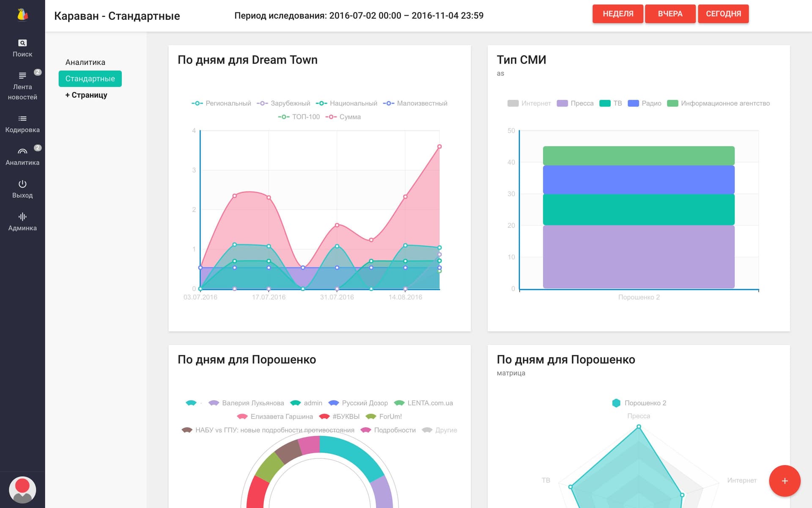This screenshot has height=508, width=812.
Task: Select the Аналитика menu entry
Action: pyautogui.click(x=85, y=62)
